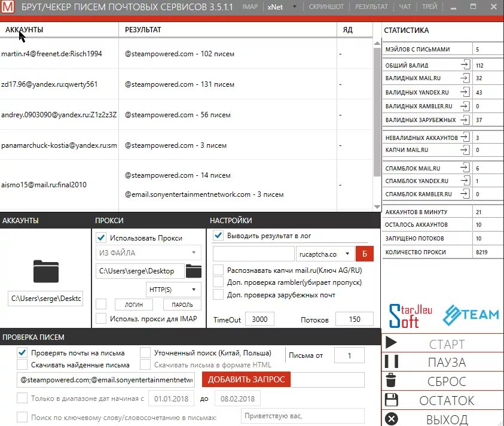This screenshot has height=426, width=504.
Task: Click the floppy disk save icon
Action: tap(392, 400)
